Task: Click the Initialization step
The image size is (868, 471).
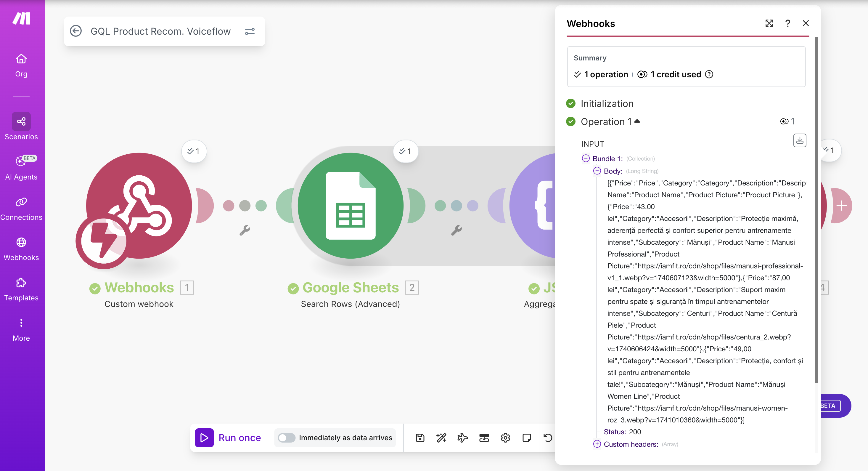Action: click(x=607, y=103)
